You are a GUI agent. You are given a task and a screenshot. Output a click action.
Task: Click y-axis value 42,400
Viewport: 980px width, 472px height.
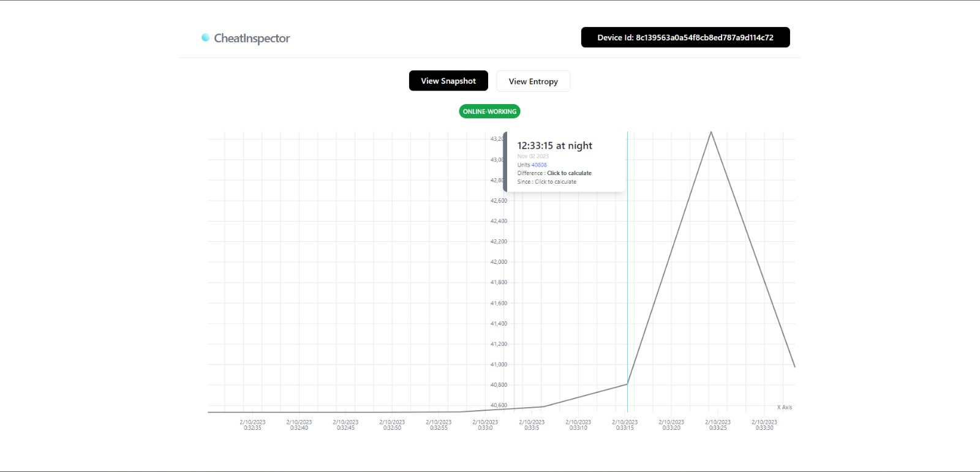click(499, 221)
